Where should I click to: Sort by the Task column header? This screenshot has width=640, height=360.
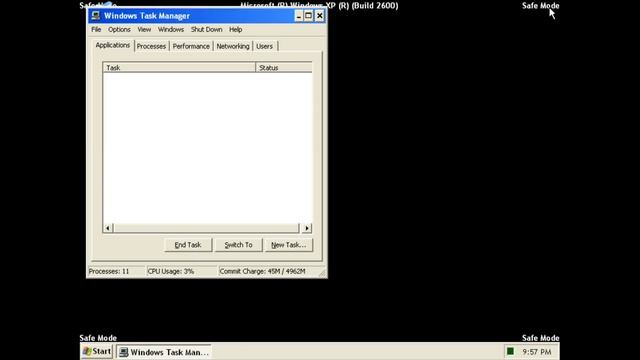179,67
